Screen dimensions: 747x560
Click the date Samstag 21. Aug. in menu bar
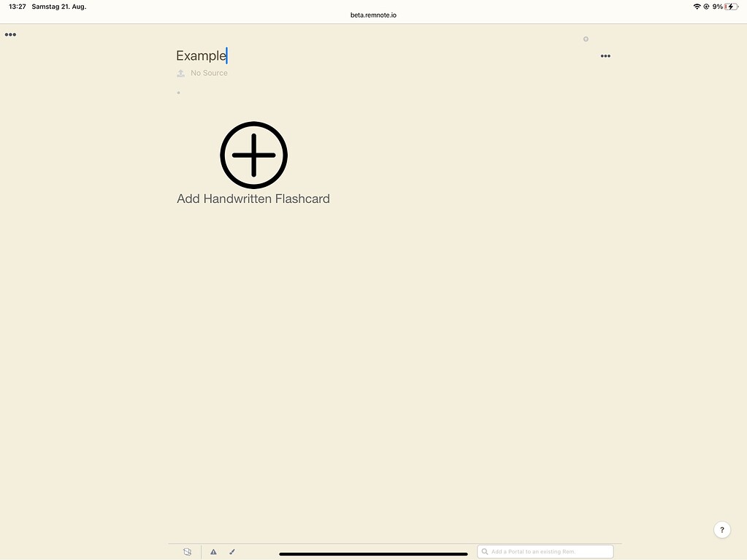coord(58,7)
